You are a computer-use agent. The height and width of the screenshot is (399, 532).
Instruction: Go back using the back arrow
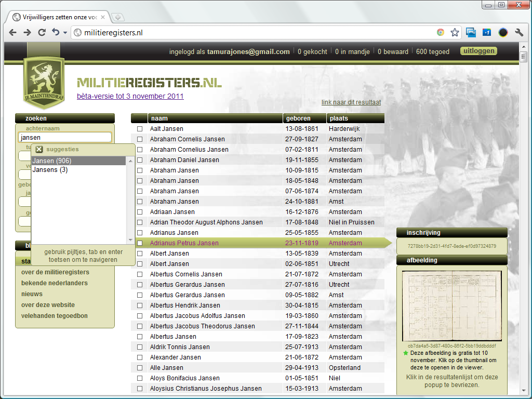(12, 32)
